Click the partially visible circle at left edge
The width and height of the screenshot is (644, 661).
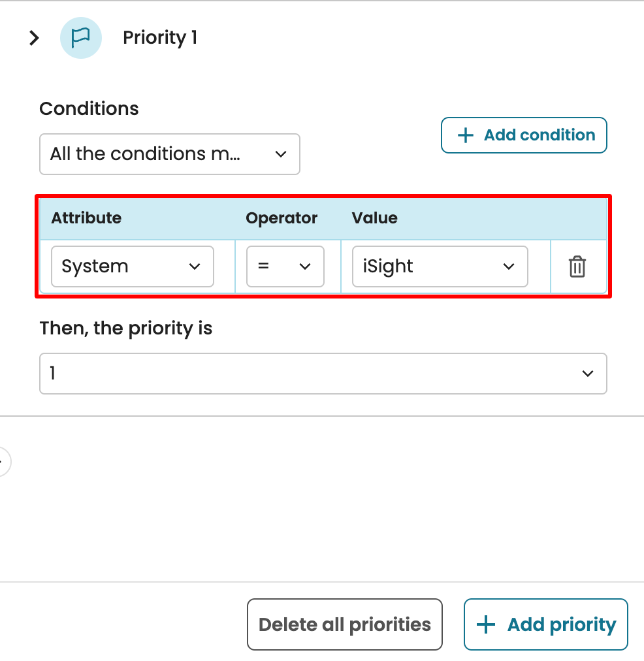4,462
